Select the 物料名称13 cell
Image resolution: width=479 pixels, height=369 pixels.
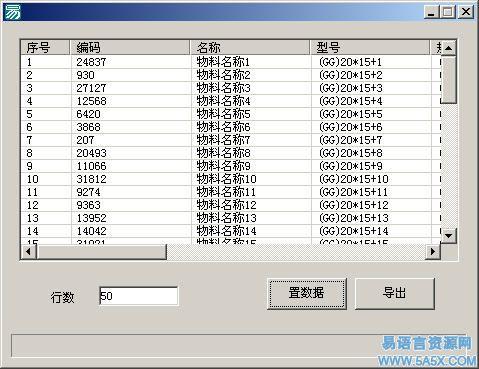click(x=251, y=218)
